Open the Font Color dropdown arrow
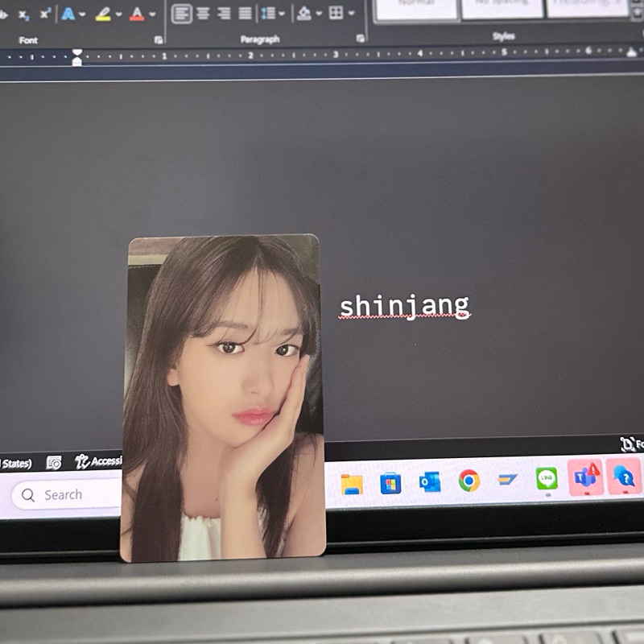644x644 pixels. pyautogui.click(x=152, y=14)
